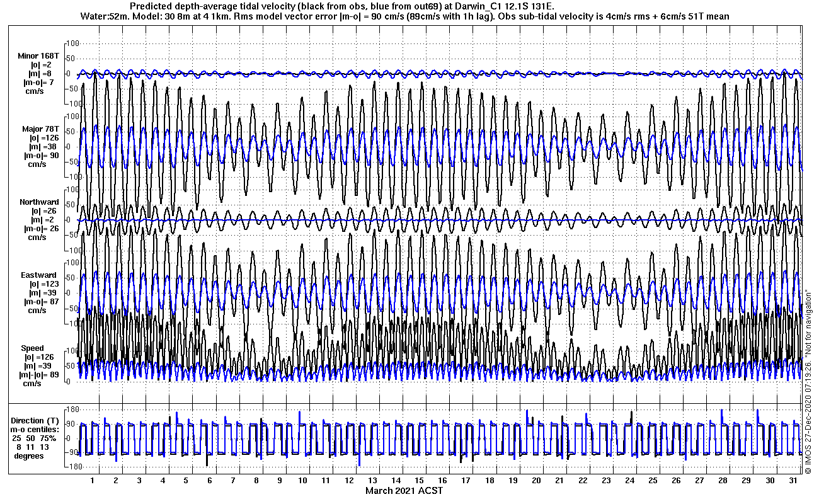This screenshot has width=819, height=504.
Task: Click the '|o| =123' value under Eastward
Action: click(43, 284)
